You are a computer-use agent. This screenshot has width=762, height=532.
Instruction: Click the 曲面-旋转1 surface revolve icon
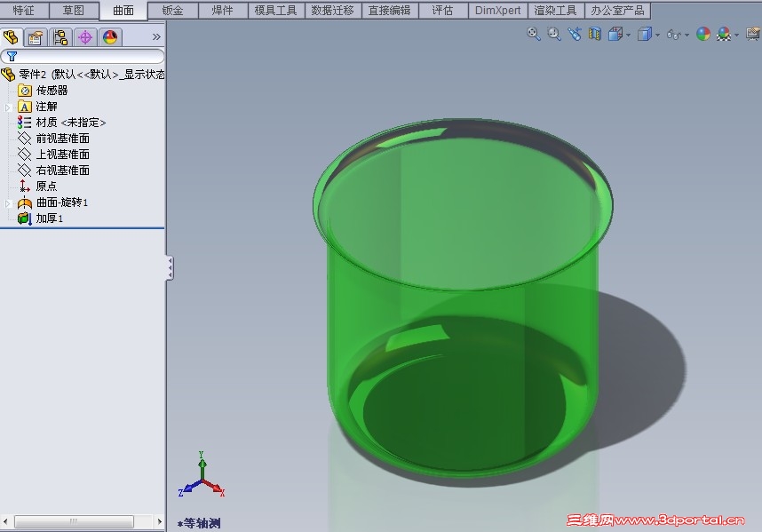(x=25, y=202)
